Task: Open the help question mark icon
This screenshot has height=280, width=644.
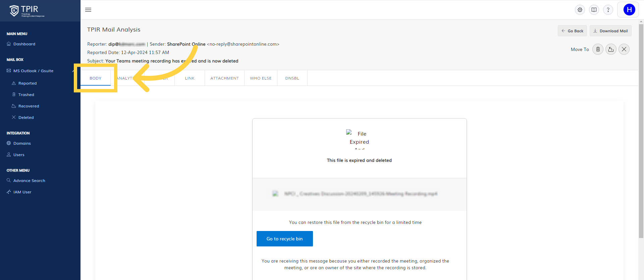Action: tap(608, 10)
